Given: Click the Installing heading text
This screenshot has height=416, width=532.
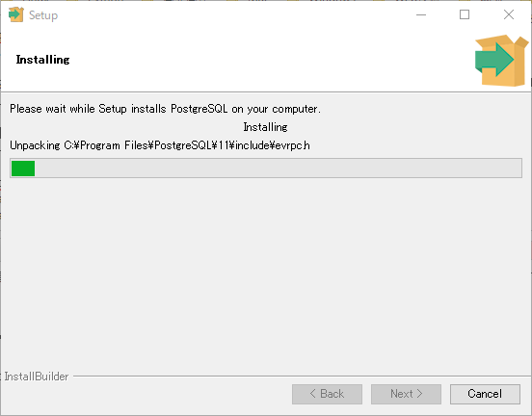Looking at the screenshot, I should pyautogui.click(x=42, y=60).
